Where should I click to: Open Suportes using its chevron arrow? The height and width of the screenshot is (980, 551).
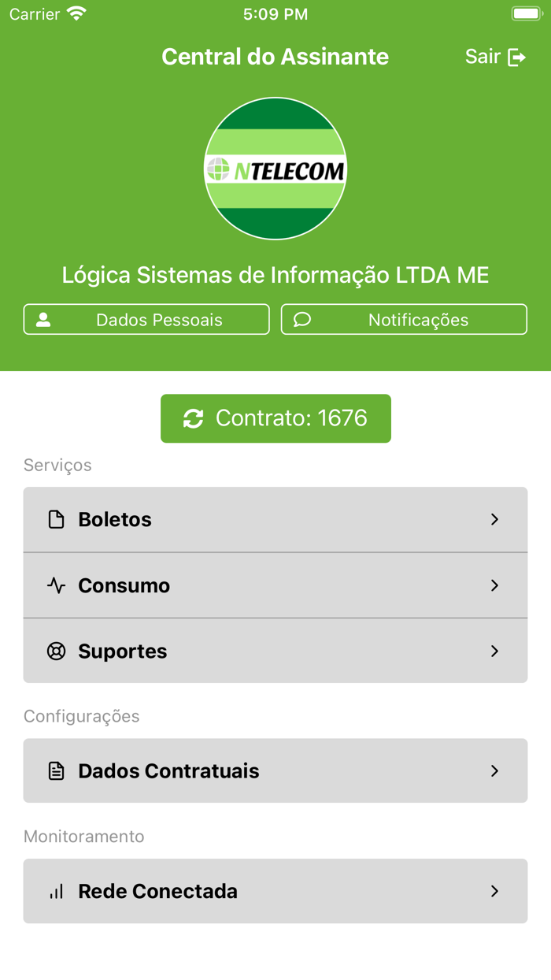coord(494,651)
